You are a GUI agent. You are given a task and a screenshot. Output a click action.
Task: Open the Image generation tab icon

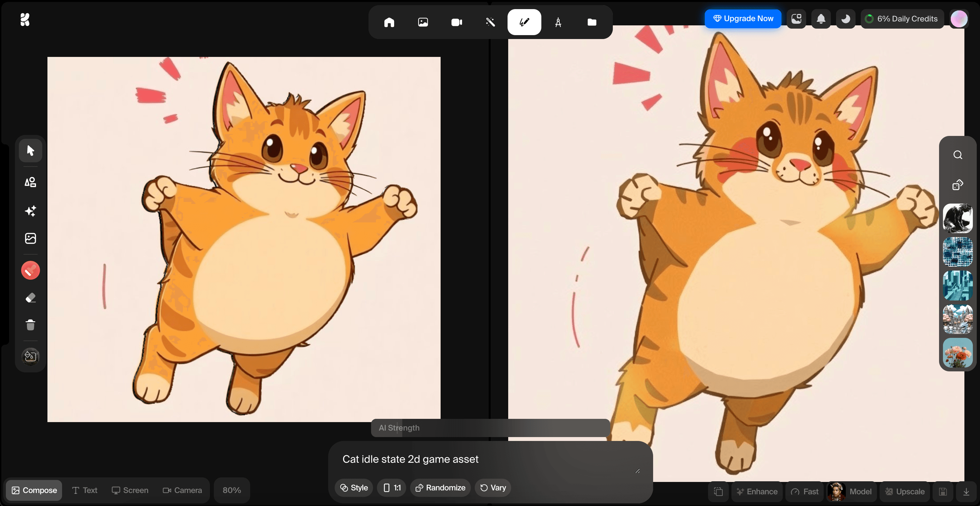pyautogui.click(x=423, y=22)
